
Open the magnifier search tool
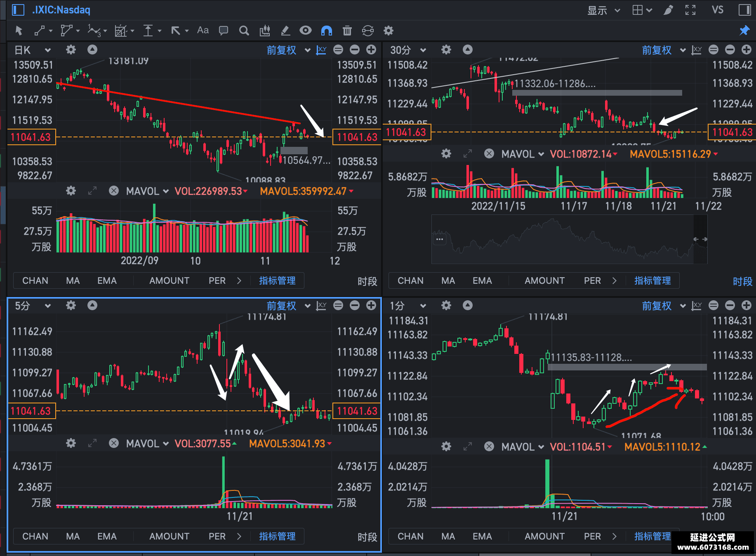click(x=244, y=31)
